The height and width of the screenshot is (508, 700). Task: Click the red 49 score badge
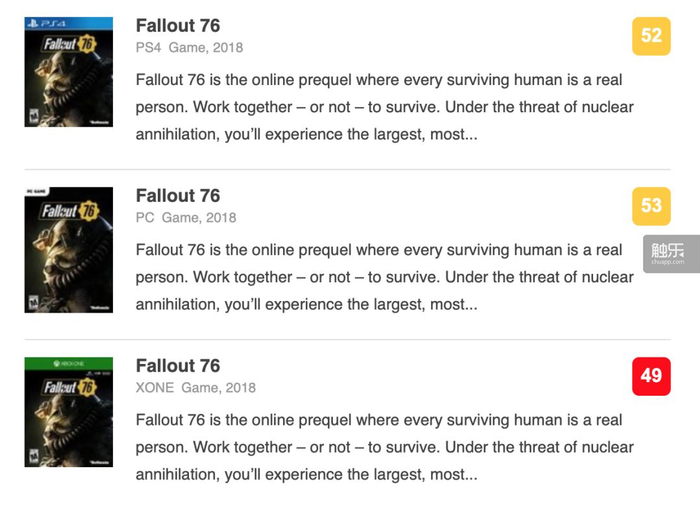coord(651,376)
